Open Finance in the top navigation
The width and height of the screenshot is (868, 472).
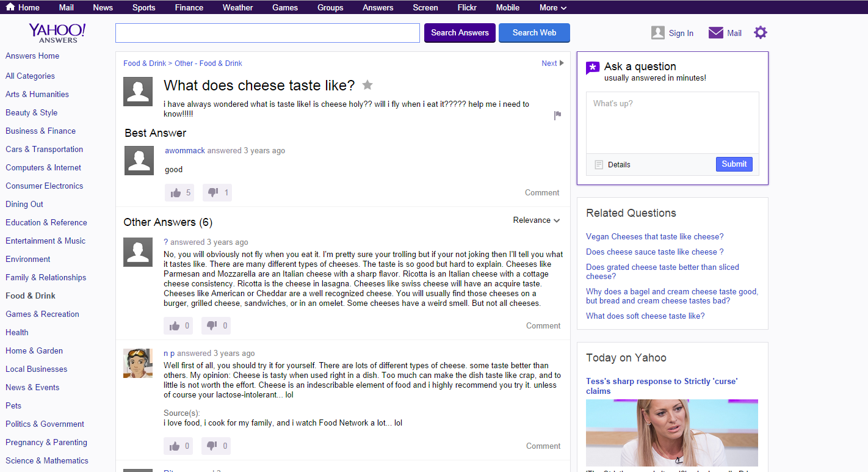[189, 7]
